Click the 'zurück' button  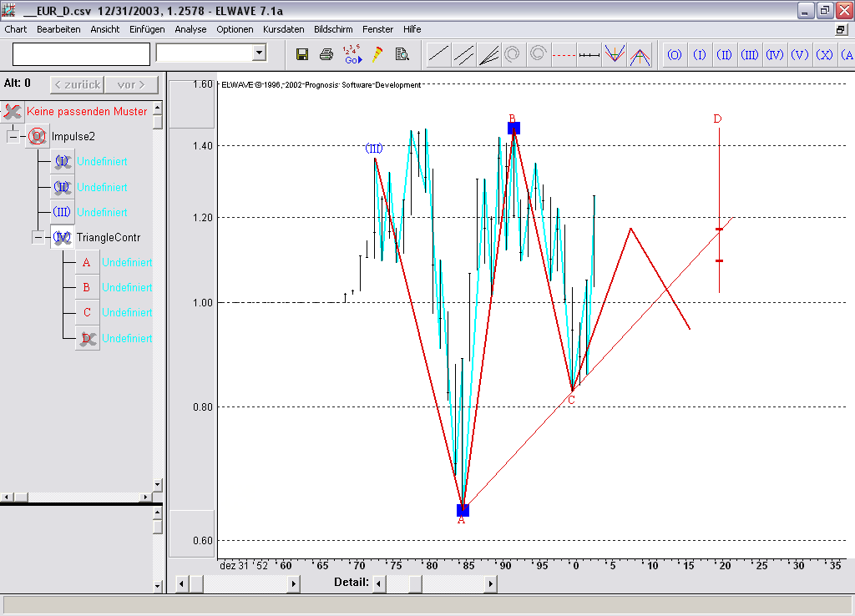point(78,84)
